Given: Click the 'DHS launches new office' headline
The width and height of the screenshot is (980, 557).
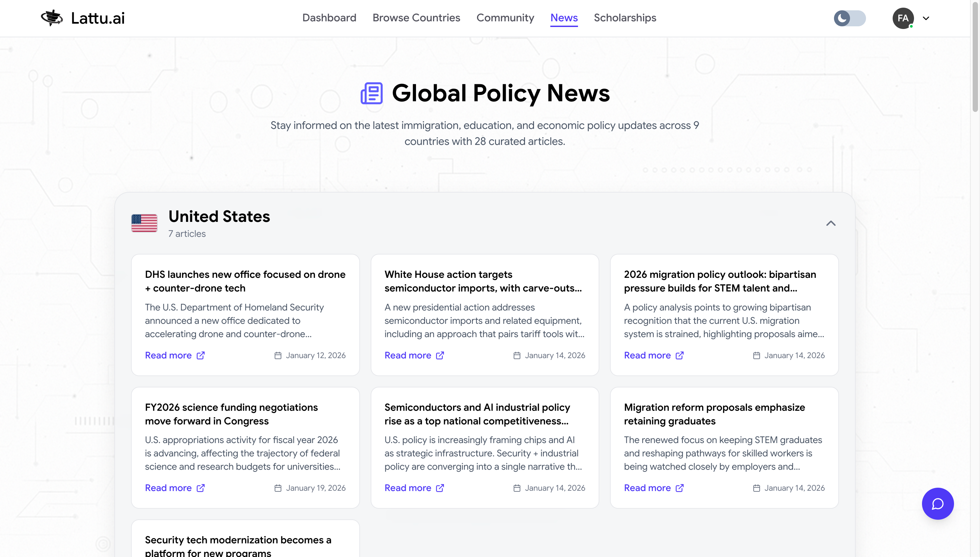Looking at the screenshot, I should point(245,281).
